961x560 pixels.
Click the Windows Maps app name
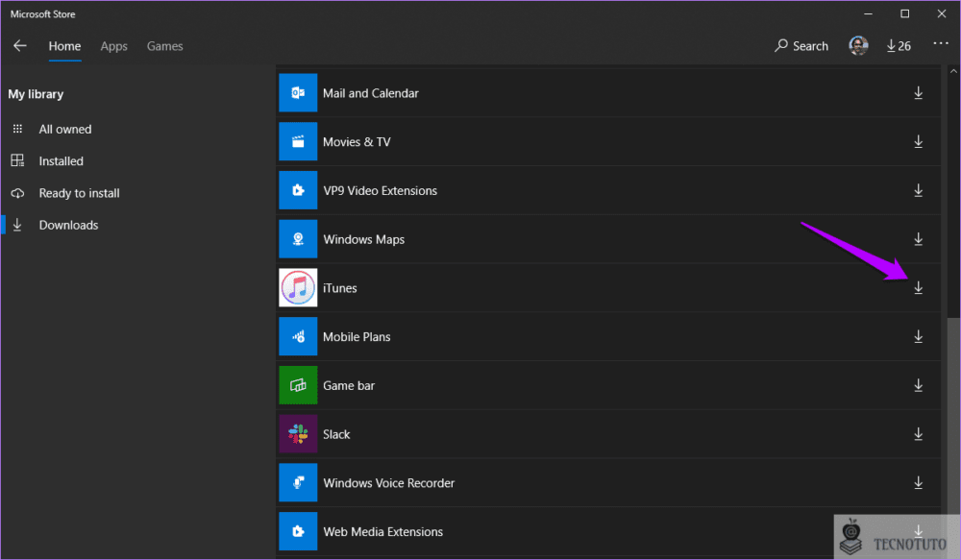coord(363,239)
